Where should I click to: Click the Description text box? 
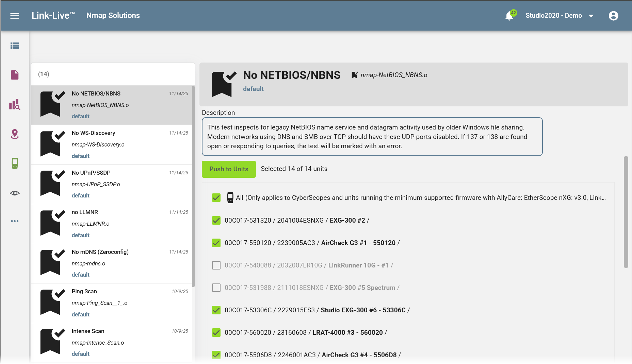pos(372,137)
